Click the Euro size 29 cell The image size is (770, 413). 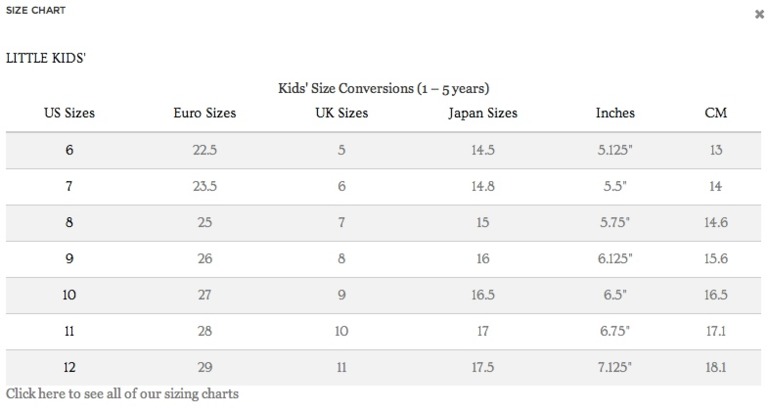click(x=205, y=367)
